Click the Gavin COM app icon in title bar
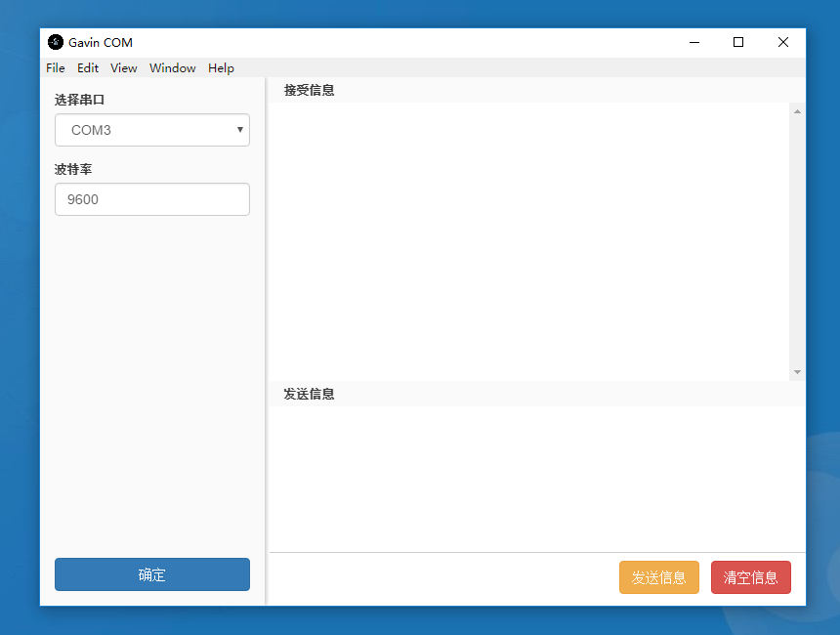840x635 pixels. [x=56, y=42]
